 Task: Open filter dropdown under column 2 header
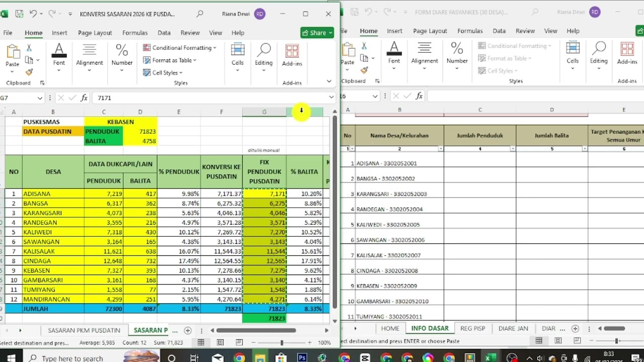pos(441,149)
